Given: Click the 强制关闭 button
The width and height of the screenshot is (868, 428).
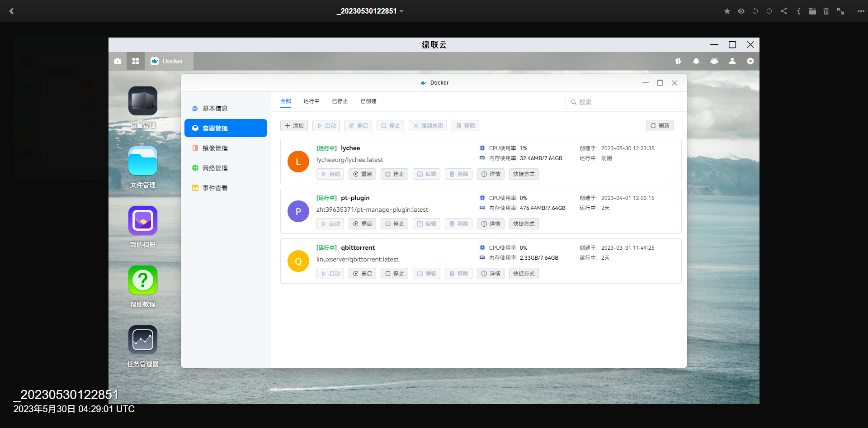Looking at the screenshot, I should [x=428, y=126].
